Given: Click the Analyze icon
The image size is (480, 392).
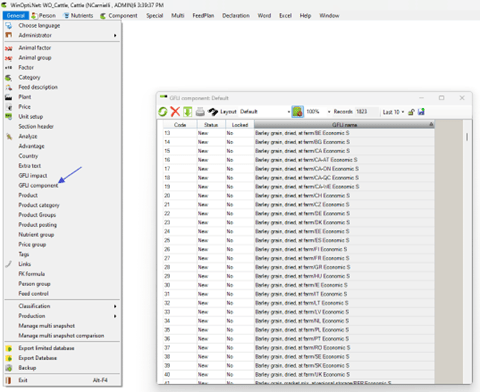Looking at the screenshot, I should tap(9, 136).
